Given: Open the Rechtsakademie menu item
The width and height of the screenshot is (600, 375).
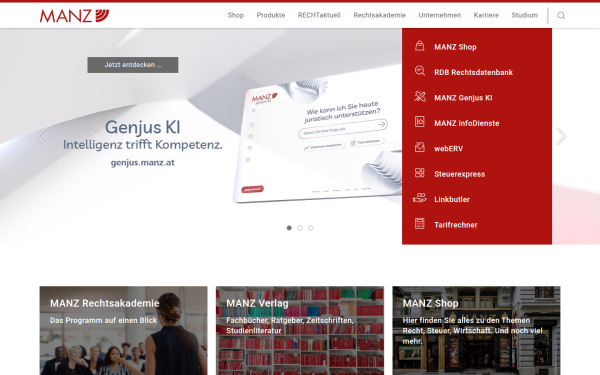Looking at the screenshot, I should 380,15.
